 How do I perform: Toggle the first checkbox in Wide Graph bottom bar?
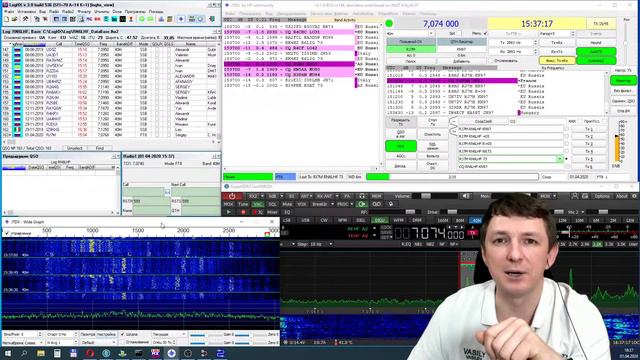click(122, 334)
